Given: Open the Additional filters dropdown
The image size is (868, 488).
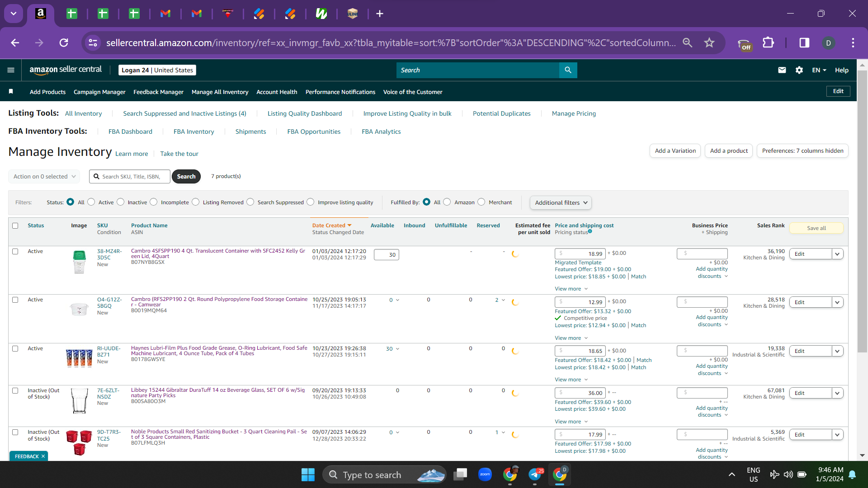Looking at the screenshot, I should (561, 202).
